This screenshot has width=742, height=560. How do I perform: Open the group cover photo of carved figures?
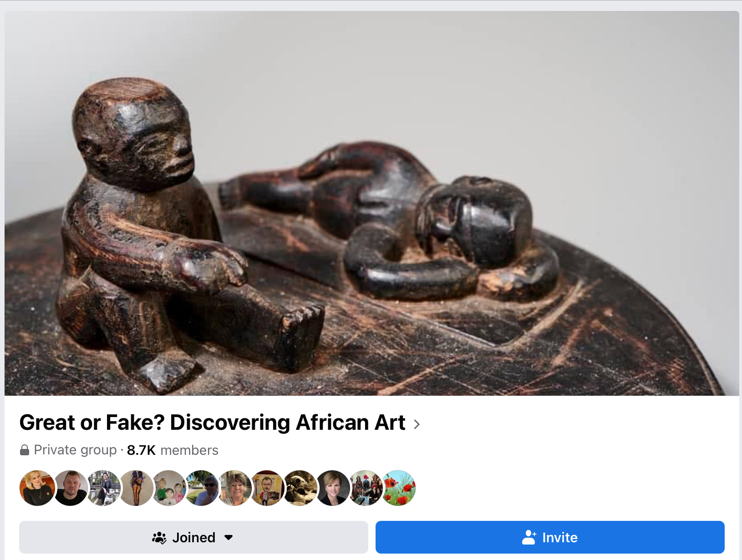(371, 203)
